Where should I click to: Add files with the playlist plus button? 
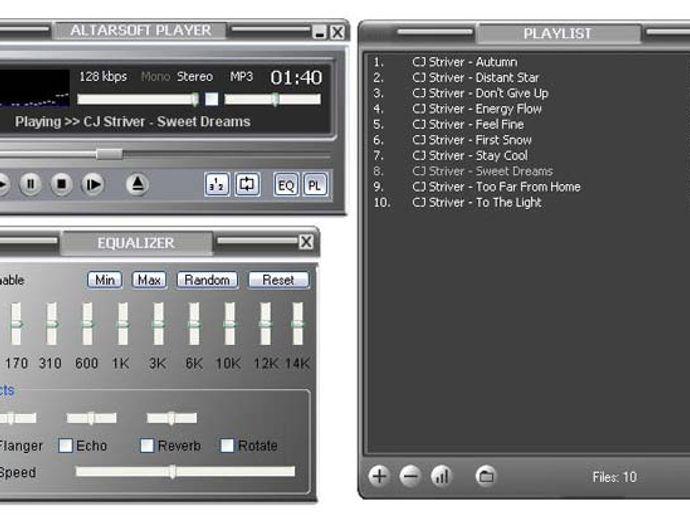pyautogui.click(x=379, y=476)
